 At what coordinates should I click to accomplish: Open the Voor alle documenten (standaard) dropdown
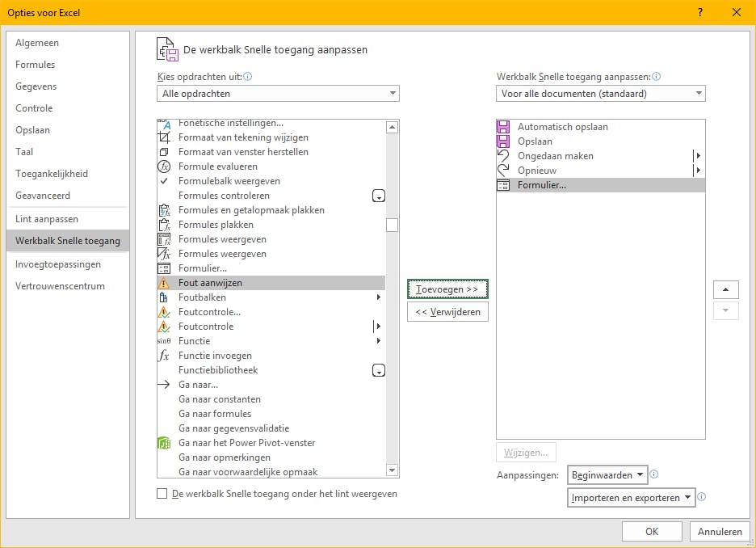(600, 94)
